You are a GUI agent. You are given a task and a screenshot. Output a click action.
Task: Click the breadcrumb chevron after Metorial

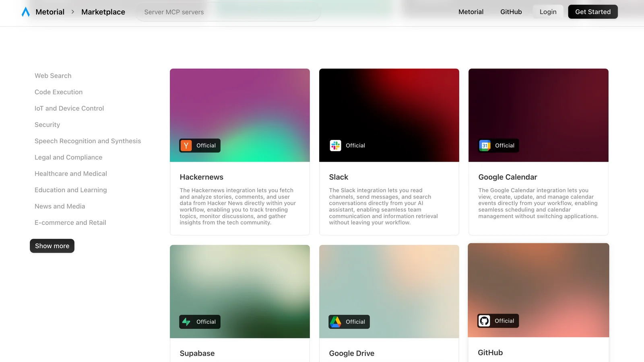(73, 12)
